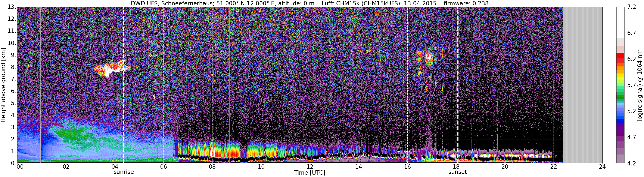
Task: Click the dashed sunrise marker line
Action: click(x=124, y=85)
